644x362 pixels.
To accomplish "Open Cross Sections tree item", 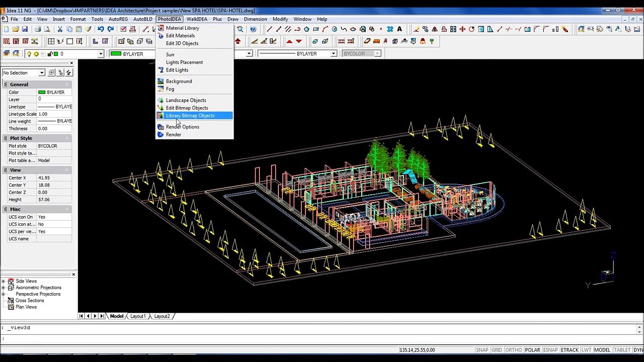I will coord(30,301).
